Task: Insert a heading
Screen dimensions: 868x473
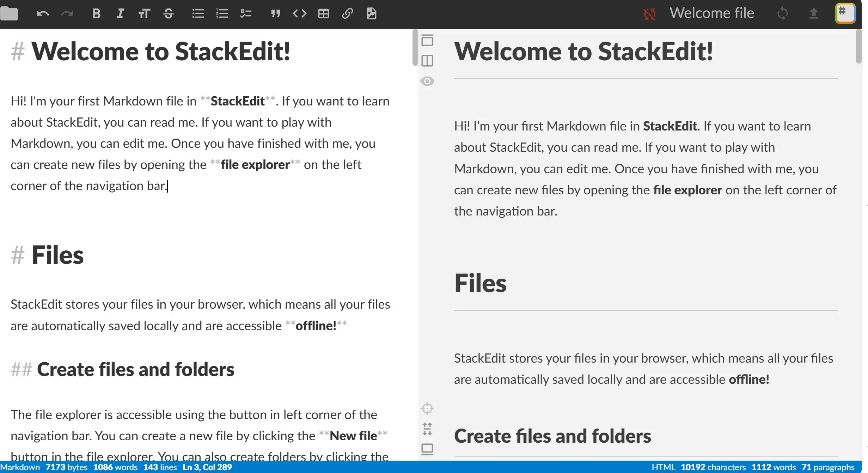Action: click(144, 14)
